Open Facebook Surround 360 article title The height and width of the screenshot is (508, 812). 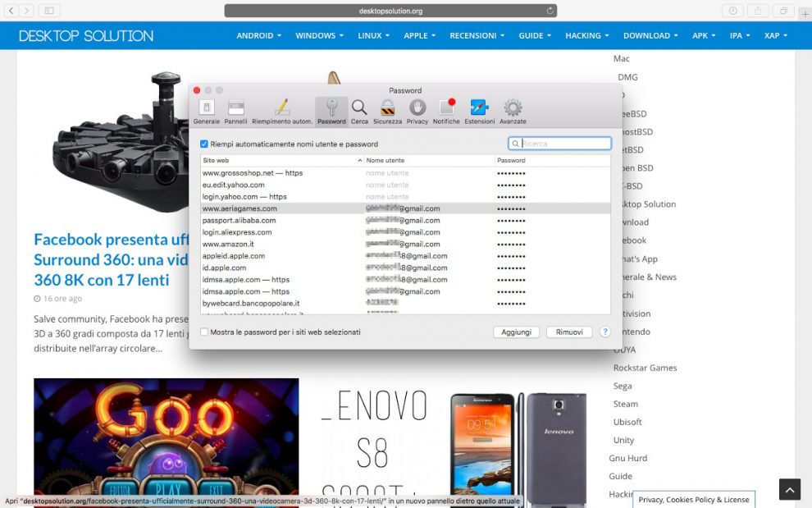click(x=111, y=259)
